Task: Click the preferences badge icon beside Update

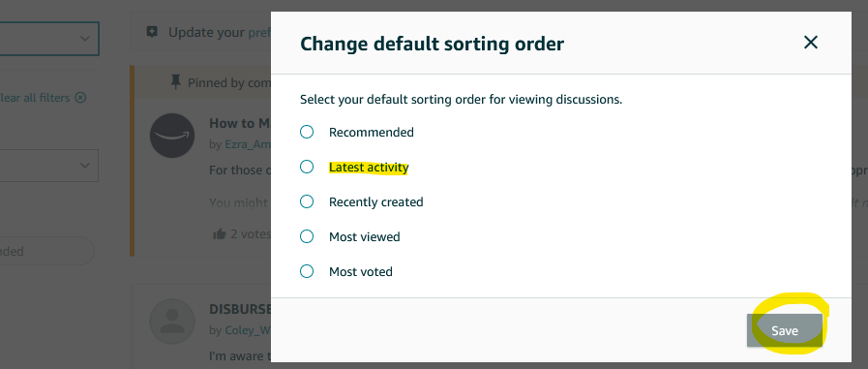Action: pos(152,32)
